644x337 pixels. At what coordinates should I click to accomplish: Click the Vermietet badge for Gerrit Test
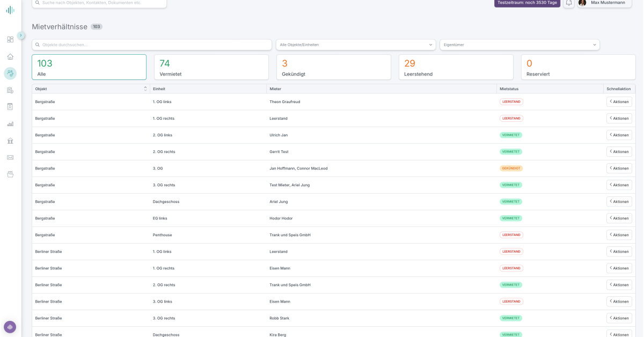pyautogui.click(x=511, y=151)
